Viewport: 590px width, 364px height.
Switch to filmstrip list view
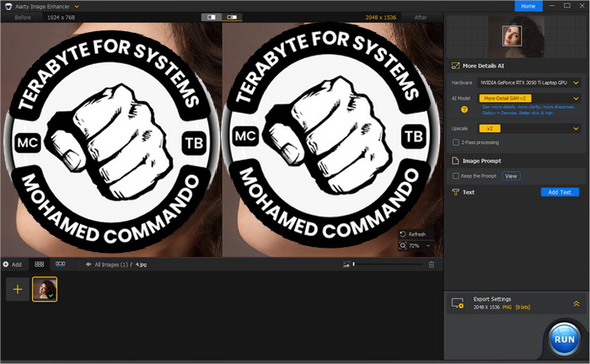60,265
